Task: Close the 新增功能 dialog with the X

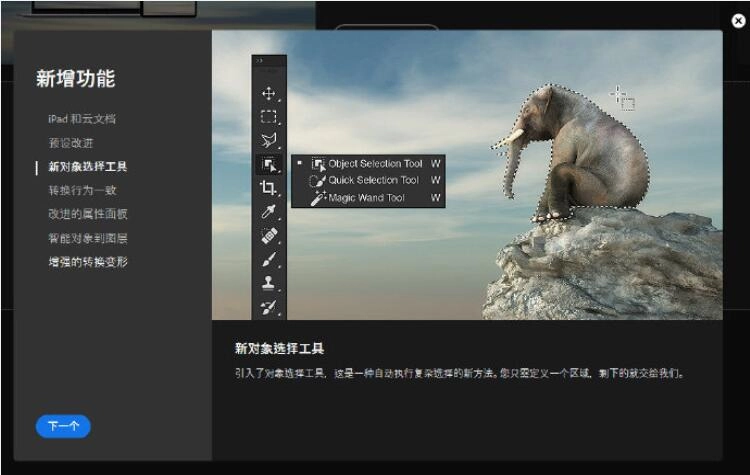Action: [x=738, y=20]
